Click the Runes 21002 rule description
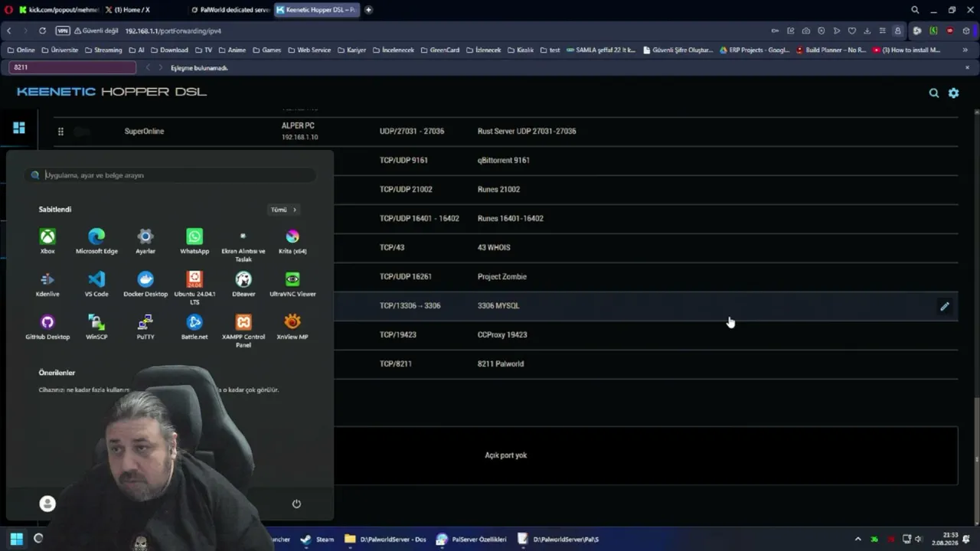Screen dimensions: 980x551 pos(498,190)
